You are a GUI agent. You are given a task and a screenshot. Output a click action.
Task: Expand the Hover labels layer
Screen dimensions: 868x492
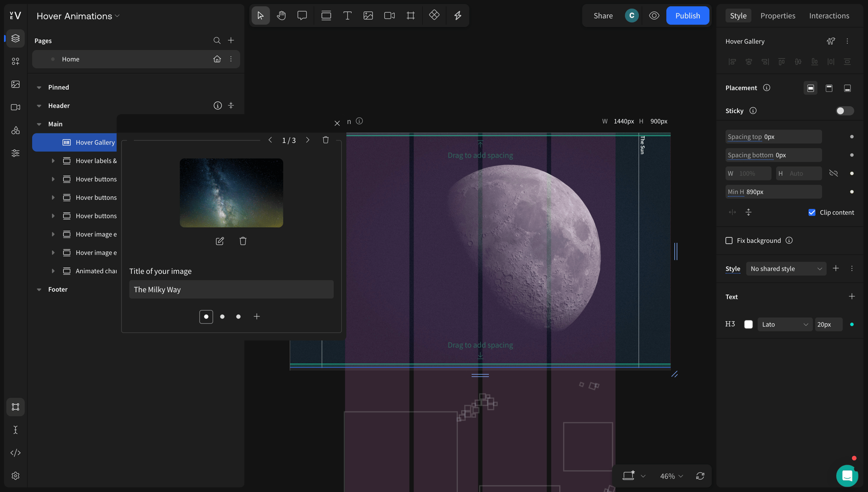(53, 161)
